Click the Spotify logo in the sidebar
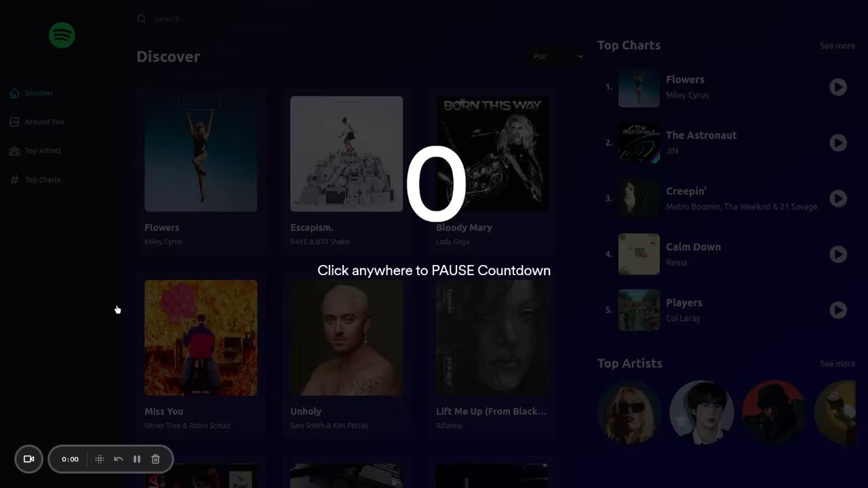Image resolution: width=868 pixels, height=488 pixels. pyautogui.click(x=62, y=35)
